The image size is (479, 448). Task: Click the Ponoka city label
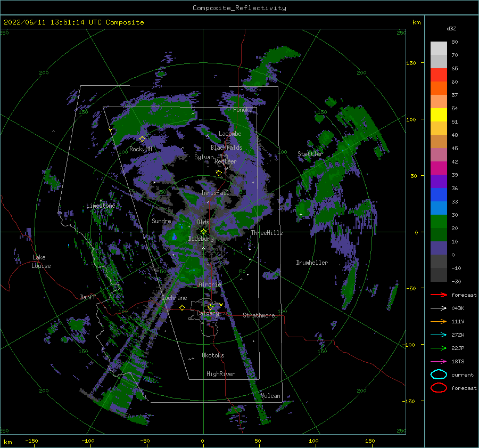click(x=243, y=110)
